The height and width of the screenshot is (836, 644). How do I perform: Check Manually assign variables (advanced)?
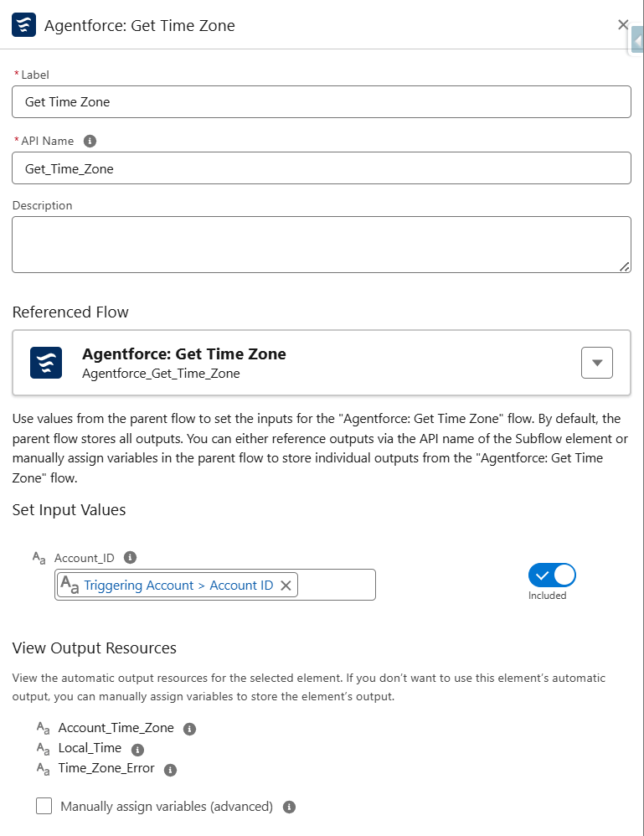[44, 807]
